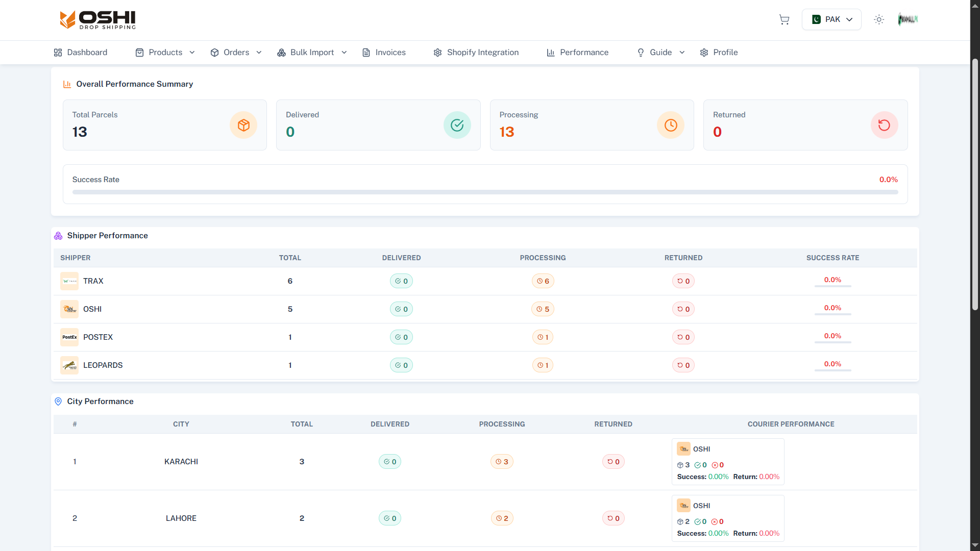This screenshot has height=551, width=980.
Task: Click the OSHI Drop Shipping logo
Action: pos(98,20)
